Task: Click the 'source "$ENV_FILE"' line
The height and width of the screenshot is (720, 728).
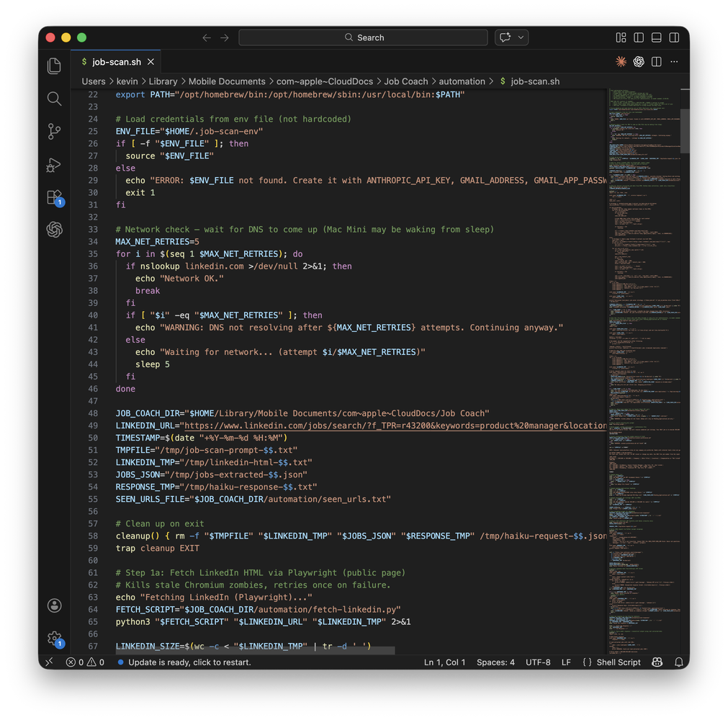Action: (169, 156)
